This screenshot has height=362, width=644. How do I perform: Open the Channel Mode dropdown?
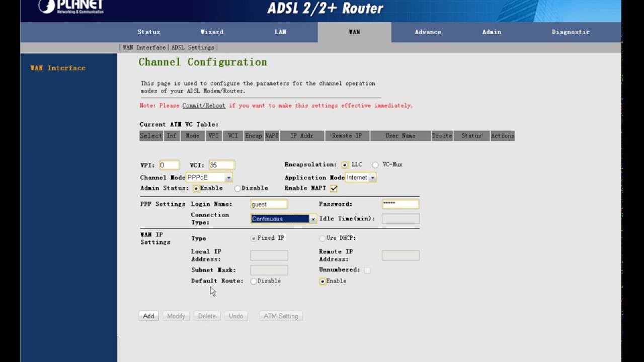[x=209, y=177]
